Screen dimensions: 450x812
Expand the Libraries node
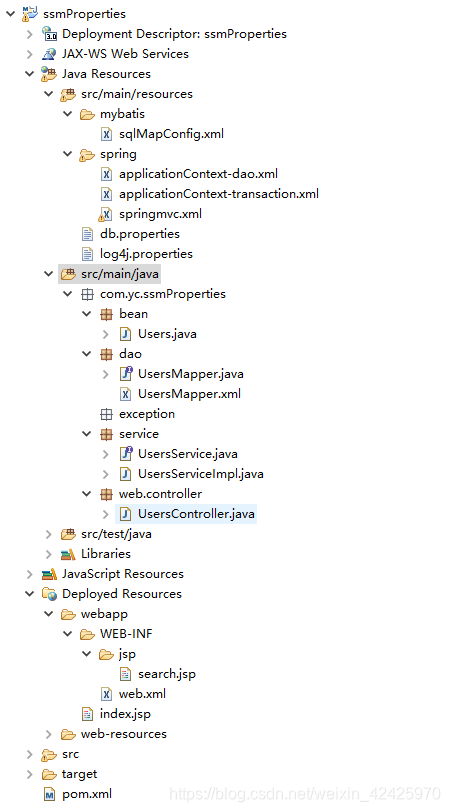pos(49,554)
